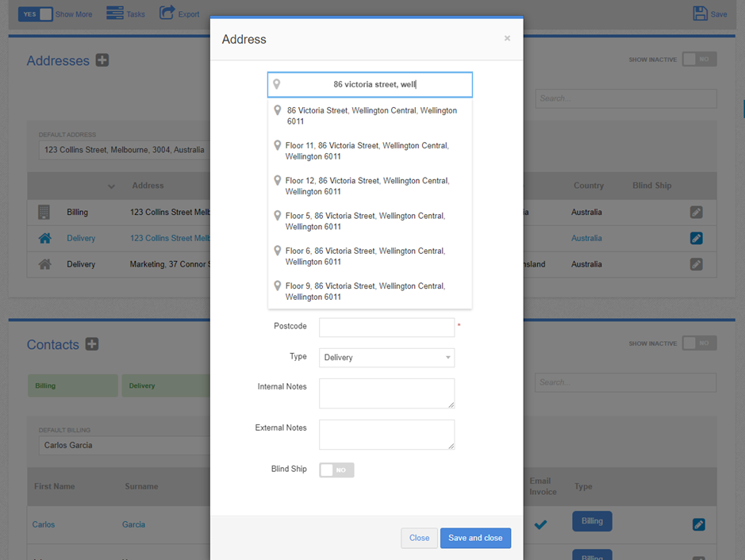745x560 pixels.
Task: Select Floor 5, 86 Victoria Street suggestion
Action: 370,221
